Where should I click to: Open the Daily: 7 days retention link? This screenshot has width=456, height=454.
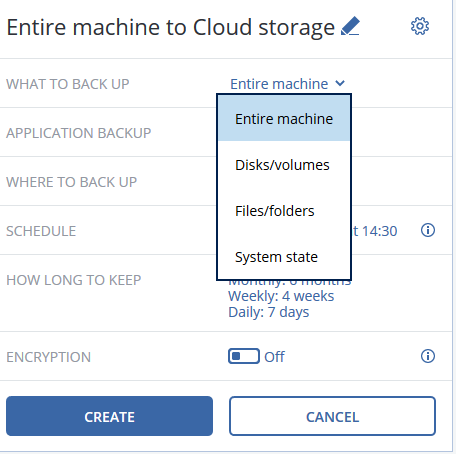coord(269,312)
